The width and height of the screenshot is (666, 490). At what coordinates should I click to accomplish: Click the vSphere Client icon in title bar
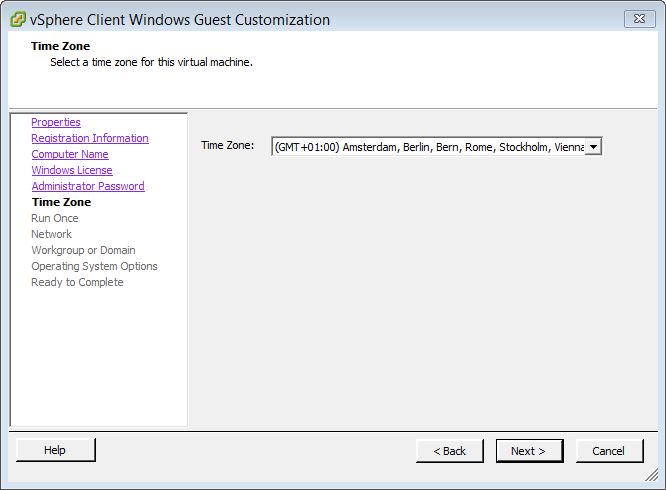tap(17, 19)
